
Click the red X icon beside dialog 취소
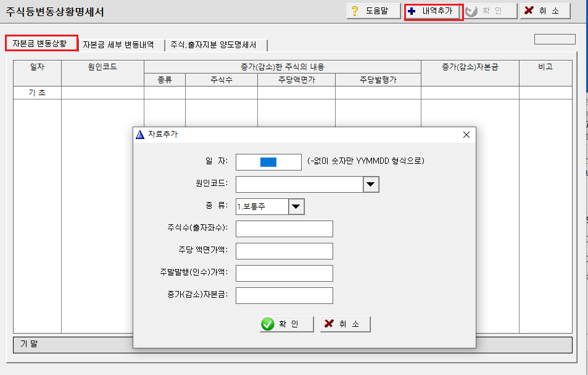click(328, 324)
